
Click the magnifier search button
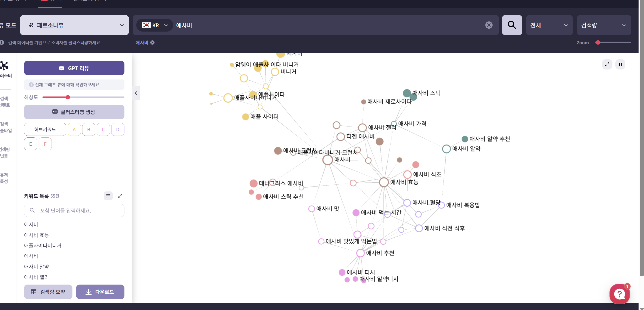click(x=512, y=25)
